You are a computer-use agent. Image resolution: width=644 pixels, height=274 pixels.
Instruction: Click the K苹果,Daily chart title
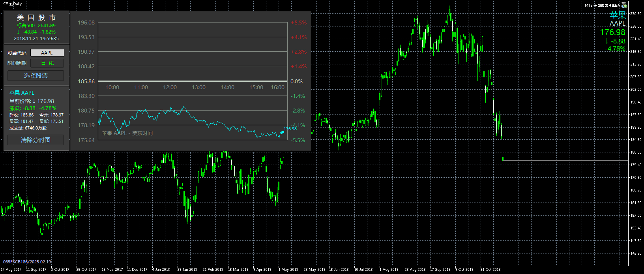(12, 4)
